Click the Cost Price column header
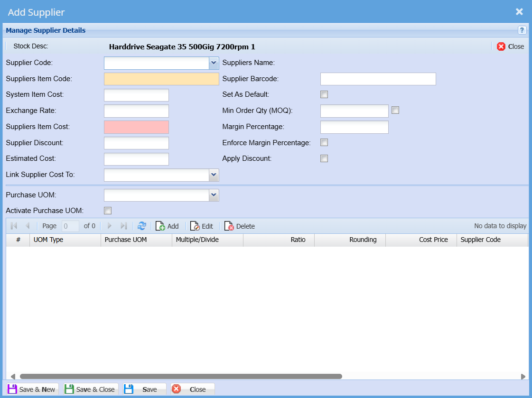Viewport: 532px width, 398px height. (x=421, y=240)
